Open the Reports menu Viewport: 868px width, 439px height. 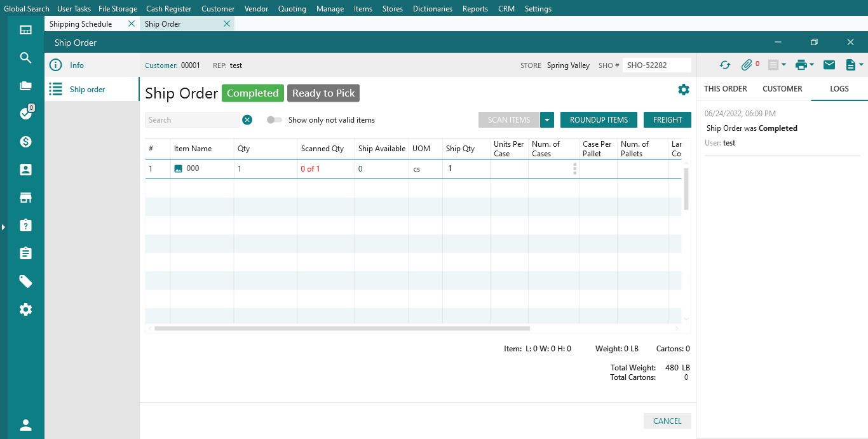475,9
